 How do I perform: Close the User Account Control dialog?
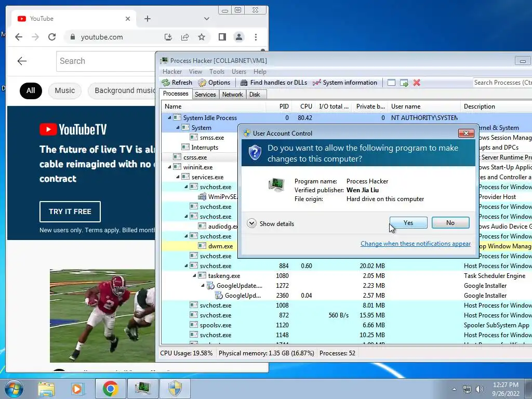coord(466,134)
